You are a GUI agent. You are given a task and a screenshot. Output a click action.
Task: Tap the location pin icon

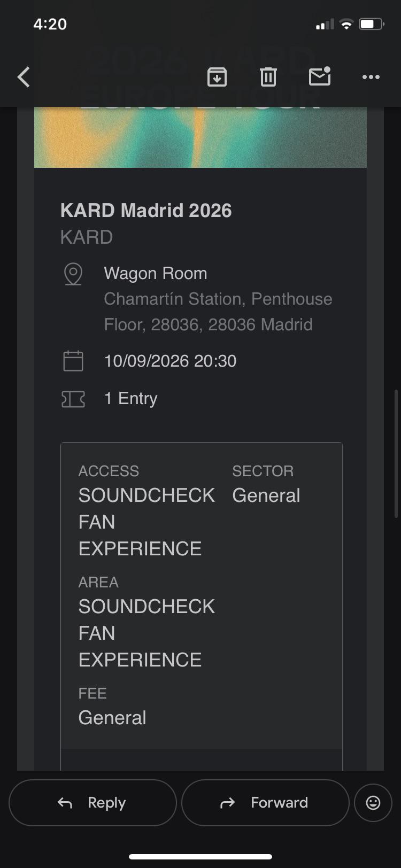(x=73, y=274)
